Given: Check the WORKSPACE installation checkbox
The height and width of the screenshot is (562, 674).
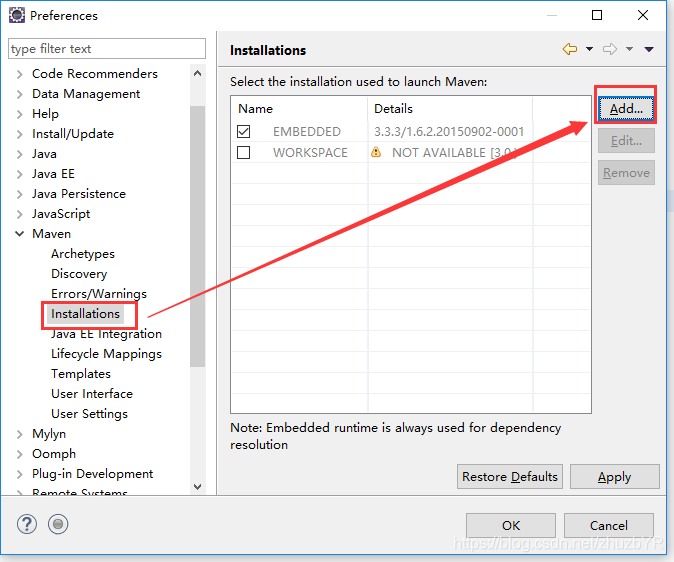Looking at the screenshot, I should coord(244,152).
